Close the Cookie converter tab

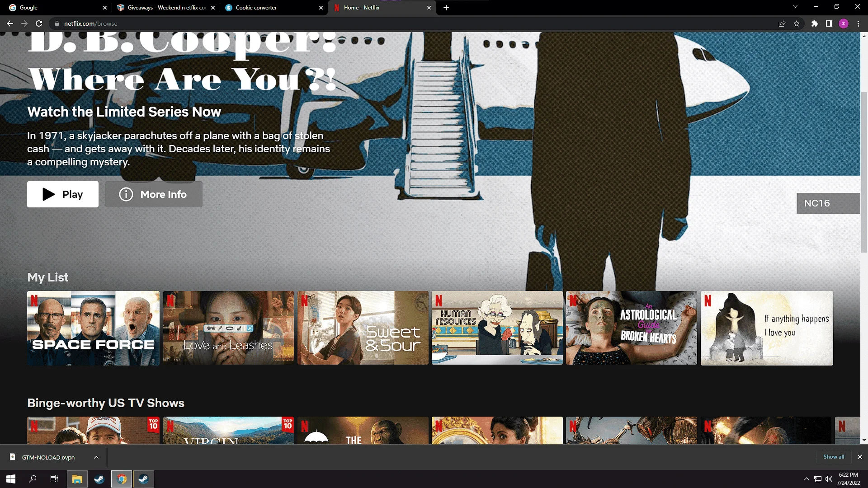click(321, 8)
